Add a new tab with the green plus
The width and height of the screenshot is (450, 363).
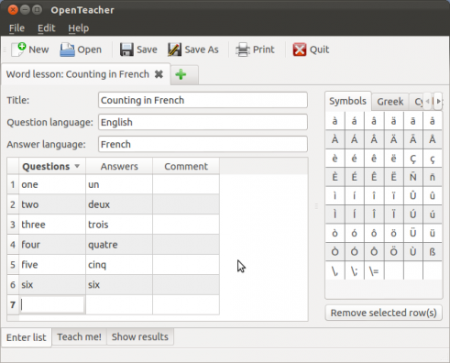point(181,74)
